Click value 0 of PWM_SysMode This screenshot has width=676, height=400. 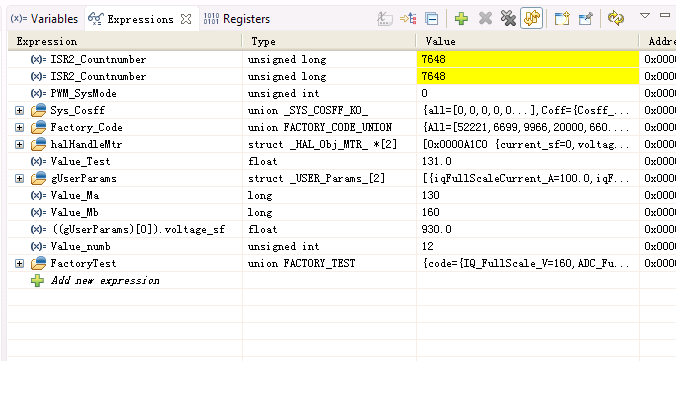pyautogui.click(x=425, y=94)
